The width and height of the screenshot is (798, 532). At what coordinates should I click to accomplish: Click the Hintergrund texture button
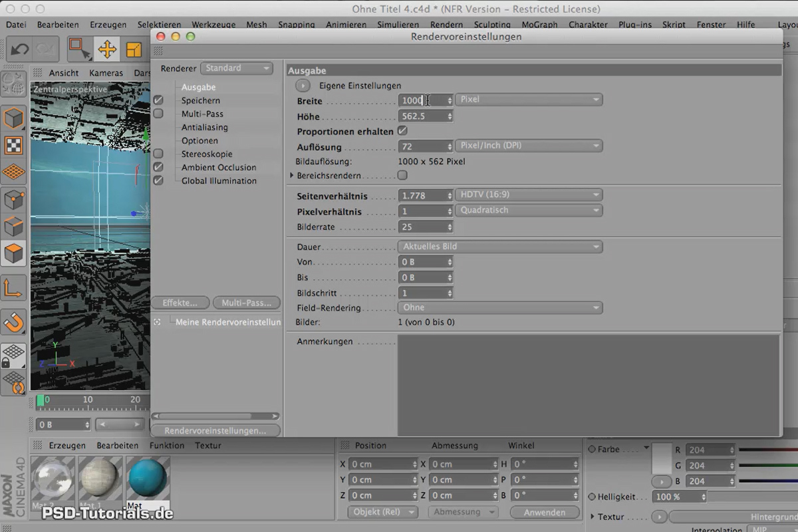(x=733, y=517)
